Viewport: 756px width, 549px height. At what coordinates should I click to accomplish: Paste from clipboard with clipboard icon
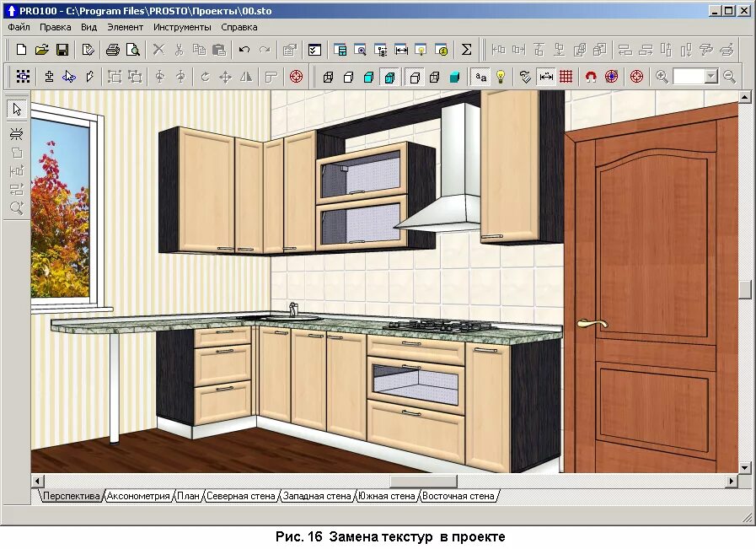click(x=219, y=49)
